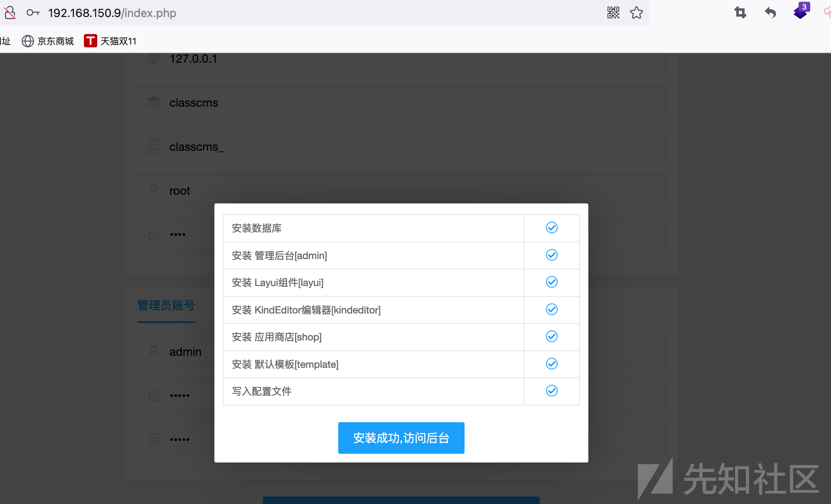Click the red T icon for 天猫双11

[x=91, y=41]
